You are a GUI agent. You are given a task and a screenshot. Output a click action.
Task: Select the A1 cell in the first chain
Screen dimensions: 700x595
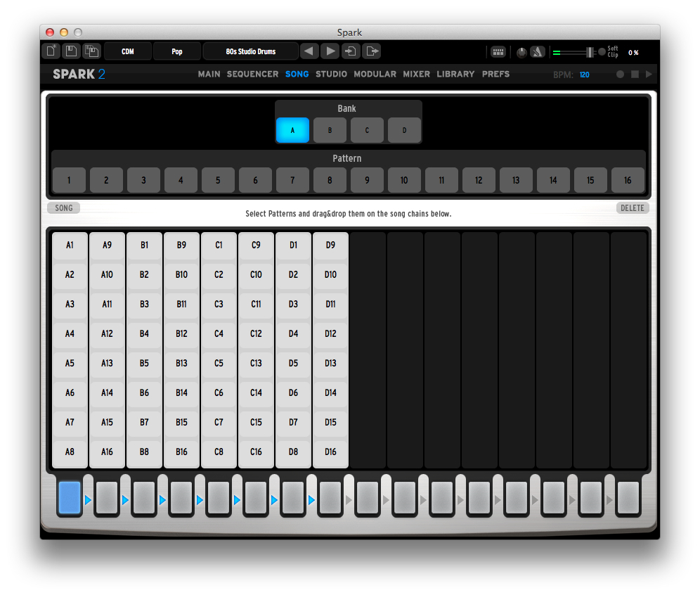pos(70,245)
